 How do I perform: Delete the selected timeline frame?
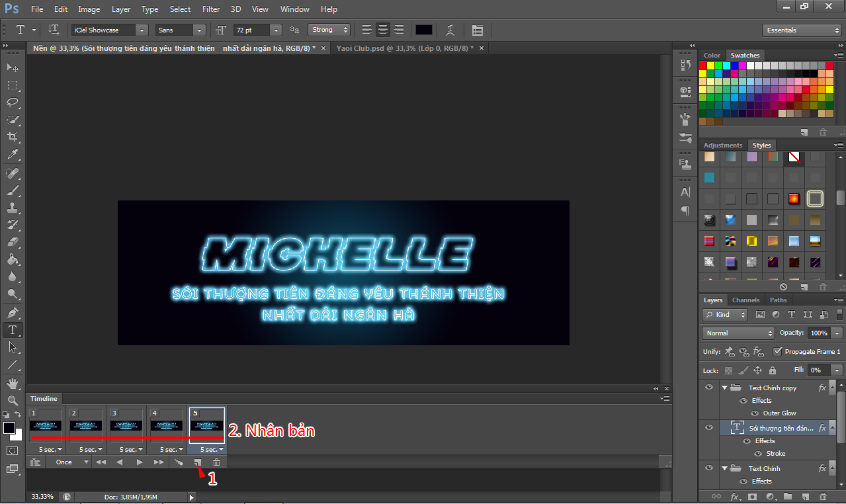[216, 462]
